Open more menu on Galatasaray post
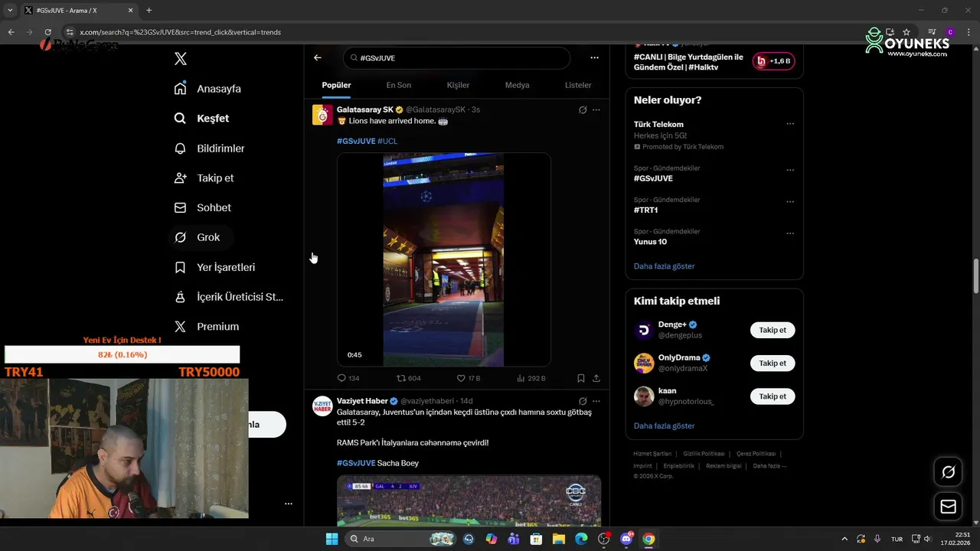Viewport: 980px width, 551px height. tap(596, 109)
